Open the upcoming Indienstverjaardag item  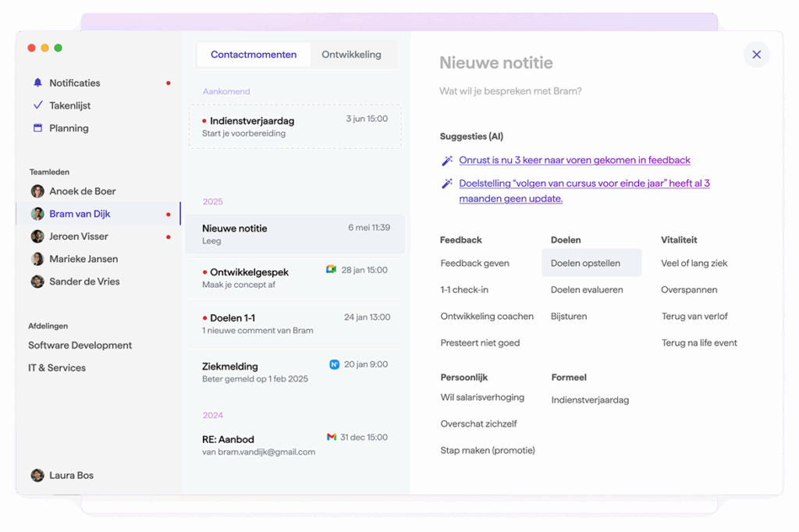point(295,126)
